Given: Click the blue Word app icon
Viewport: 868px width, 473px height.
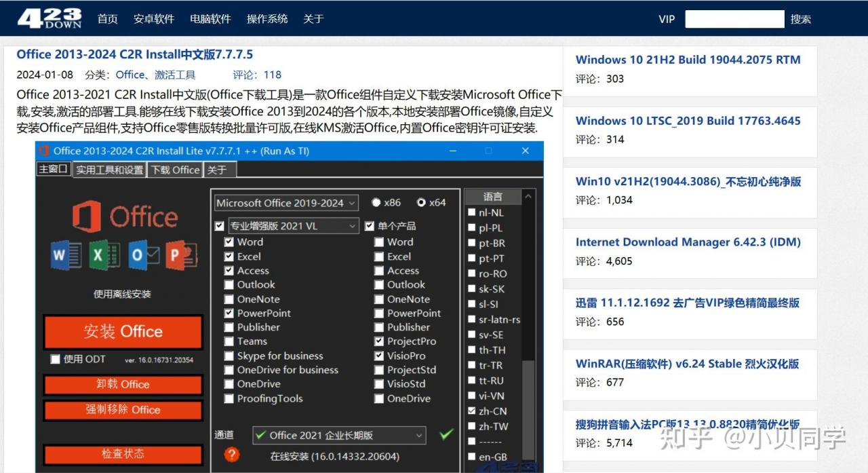Looking at the screenshot, I should (65, 255).
